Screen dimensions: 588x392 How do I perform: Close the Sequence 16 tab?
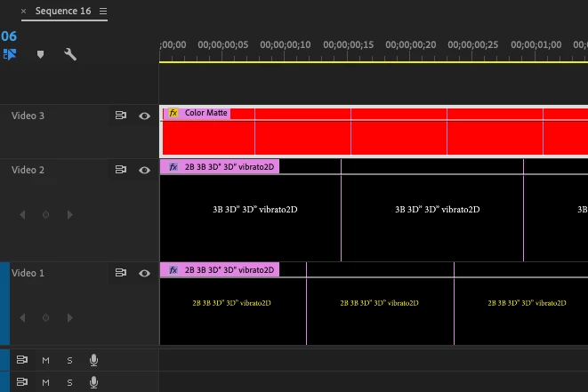click(24, 12)
